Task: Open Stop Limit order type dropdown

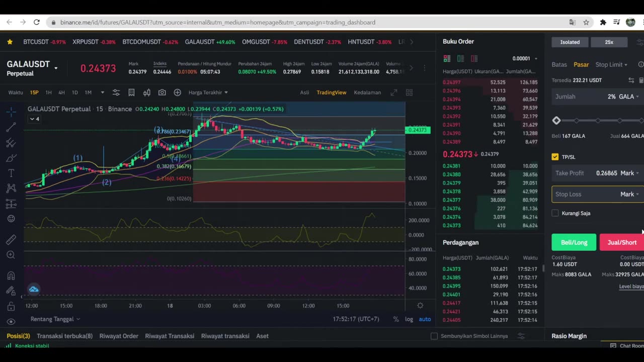Action: click(611, 64)
